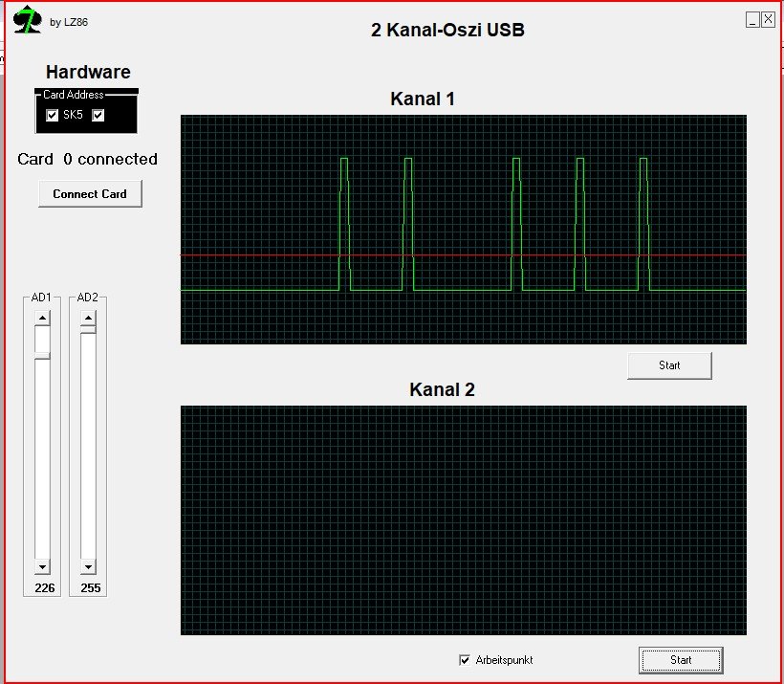Click the AD1 value 226
Image resolution: width=784 pixels, height=684 pixels.
(45, 588)
